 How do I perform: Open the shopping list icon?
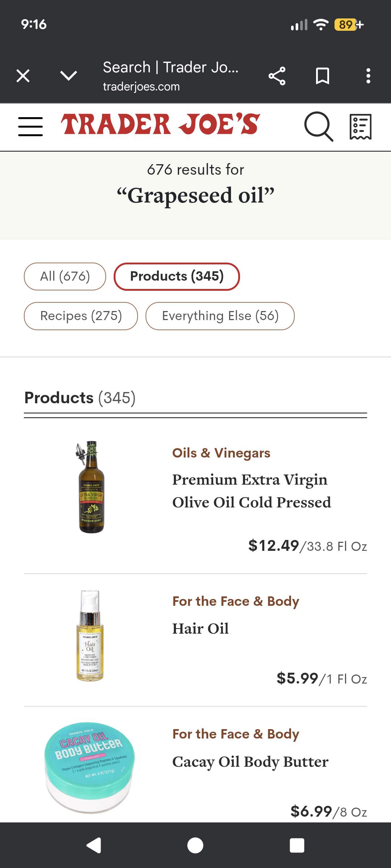[x=360, y=126]
